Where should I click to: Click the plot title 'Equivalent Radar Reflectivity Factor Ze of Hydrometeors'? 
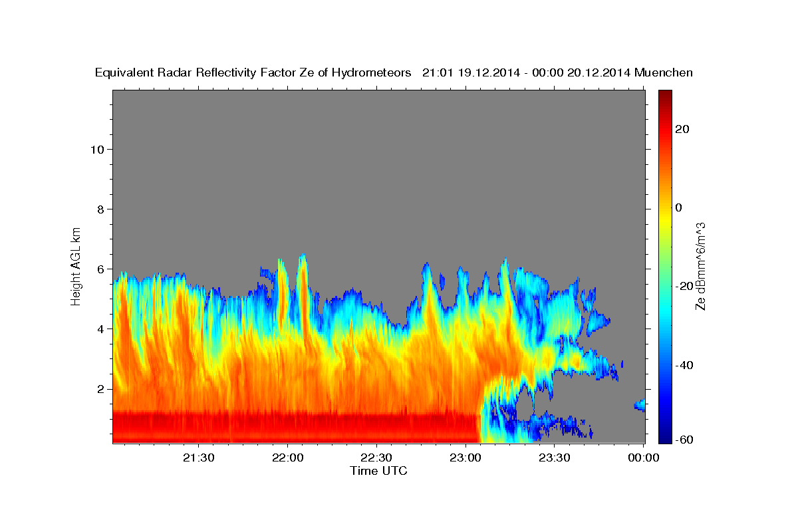tap(253, 72)
